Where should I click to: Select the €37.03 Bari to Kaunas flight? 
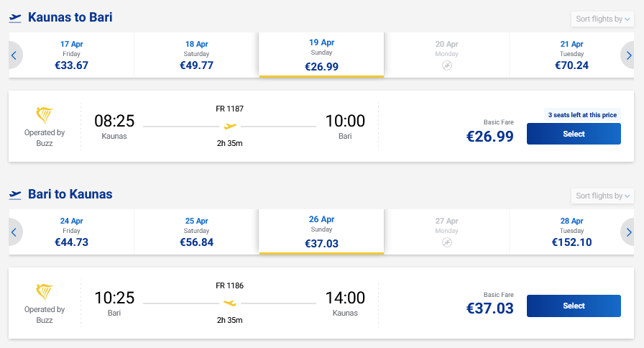coord(574,306)
